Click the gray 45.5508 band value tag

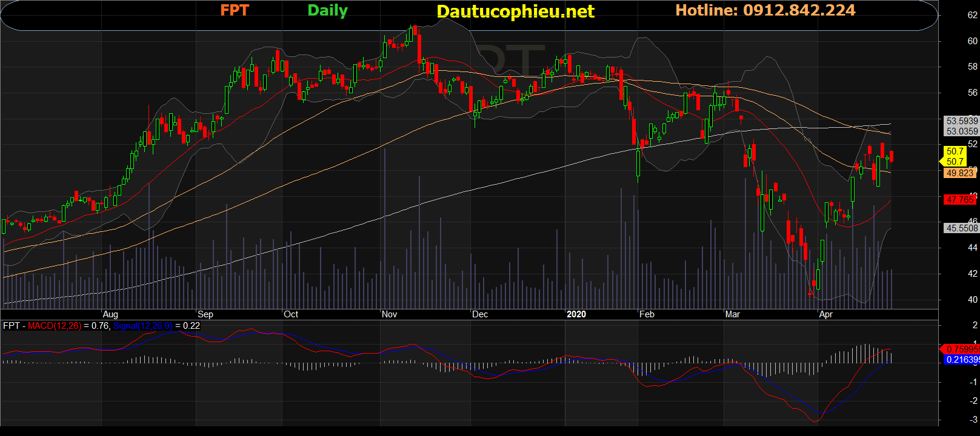tap(962, 228)
